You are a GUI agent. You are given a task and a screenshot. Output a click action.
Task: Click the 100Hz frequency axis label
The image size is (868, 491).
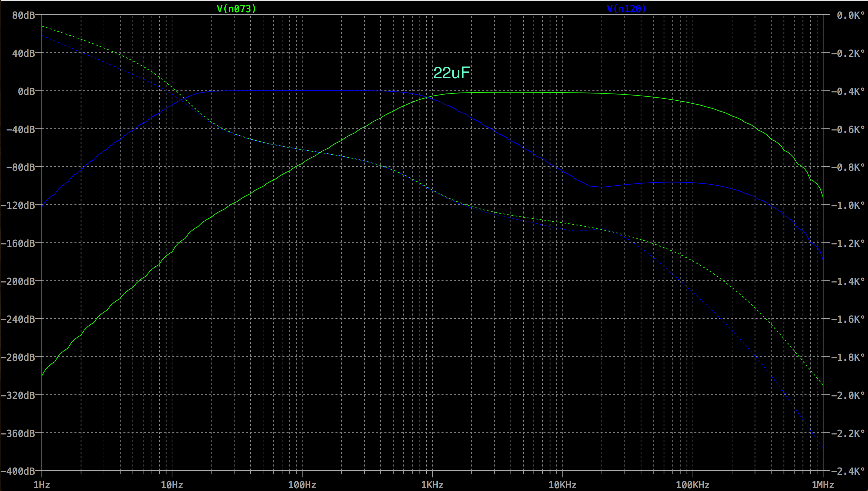302,485
